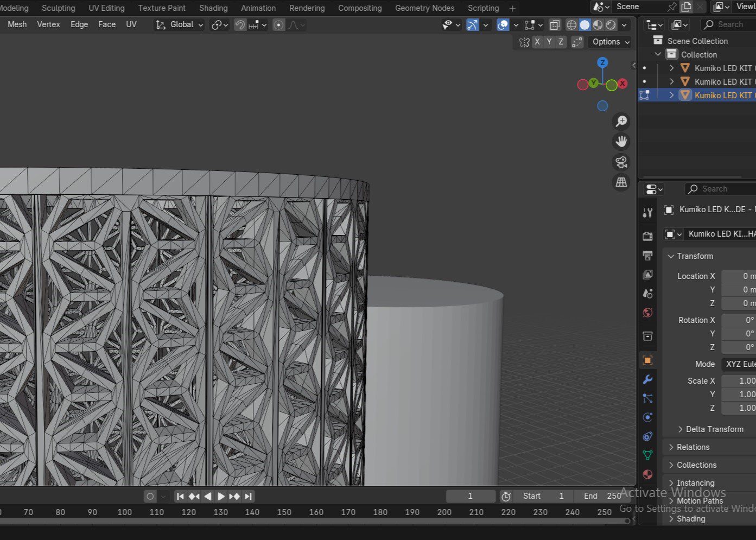Open the Object Data mesh properties tab
756x540 pixels.
[647, 455]
